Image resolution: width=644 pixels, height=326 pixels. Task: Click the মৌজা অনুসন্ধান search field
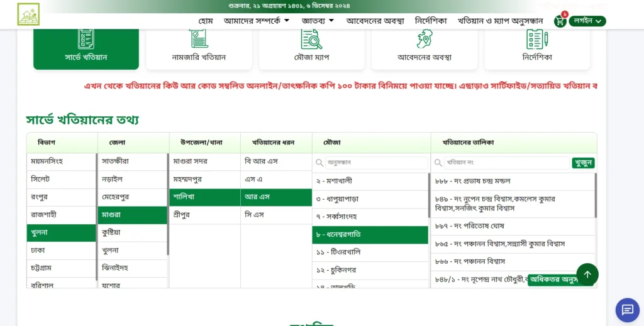[x=375, y=163]
